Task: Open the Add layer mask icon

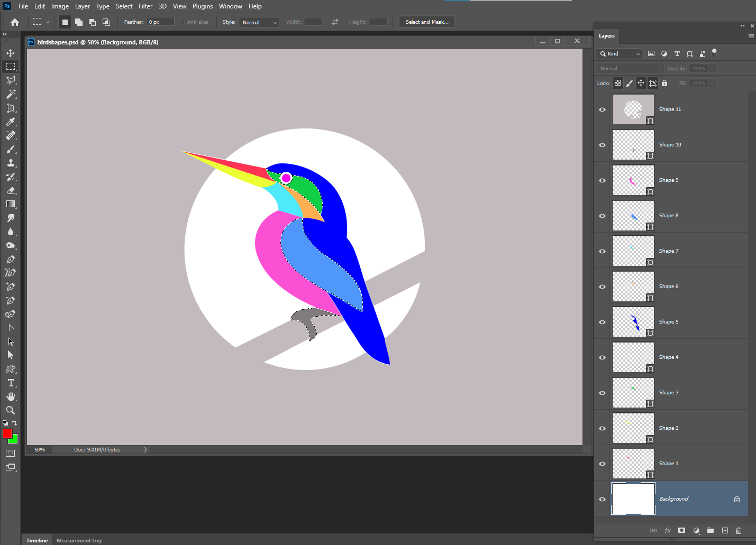Action: pos(682,531)
